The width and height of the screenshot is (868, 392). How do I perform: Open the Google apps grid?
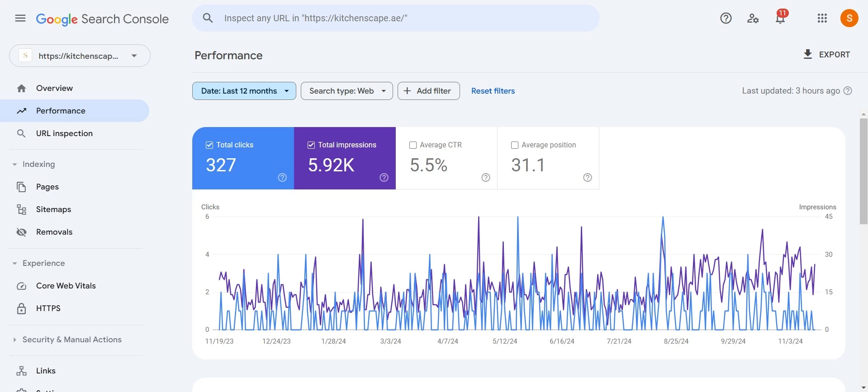pyautogui.click(x=822, y=18)
